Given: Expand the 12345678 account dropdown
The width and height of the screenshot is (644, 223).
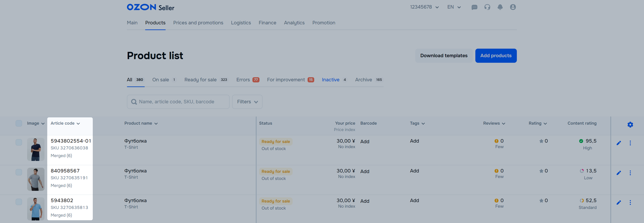Looking at the screenshot, I should pyautogui.click(x=424, y=7).
